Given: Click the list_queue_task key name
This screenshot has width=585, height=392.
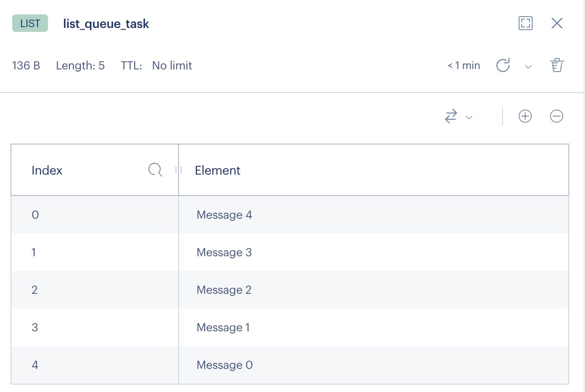Looking at the screenshot, I should tap(106, 24).
